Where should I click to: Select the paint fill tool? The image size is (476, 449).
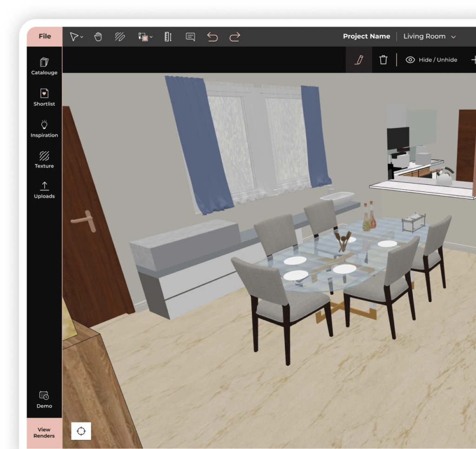point(143,37)
